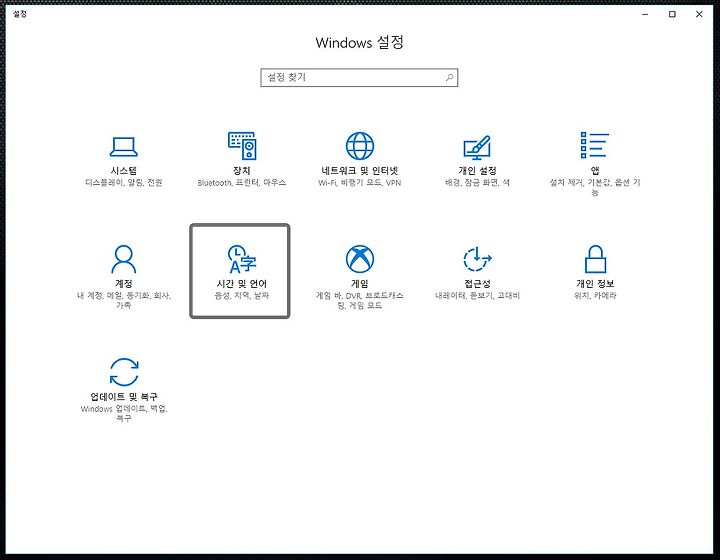This screenshot has height=560, width=720.
Task: Click the Wi-Fi, 비행기 모드, VPN description
Action: (x=360, y=183)
